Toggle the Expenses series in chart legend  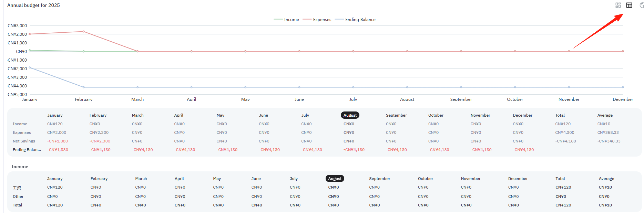click(x=317, y=20)
